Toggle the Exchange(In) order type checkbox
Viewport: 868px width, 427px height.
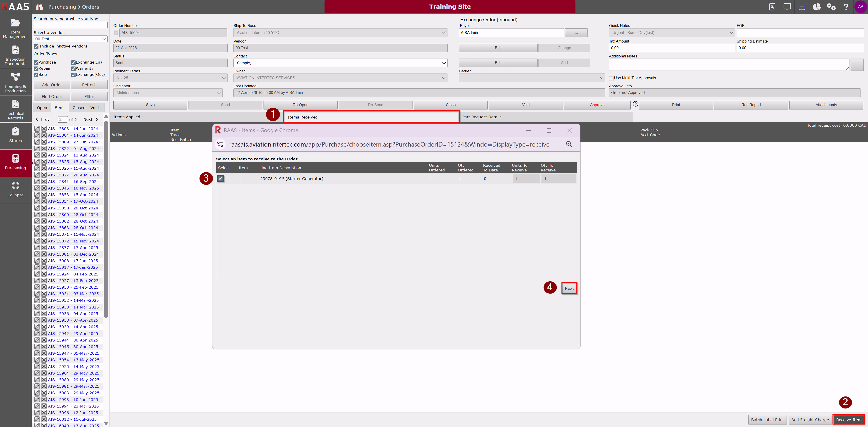tap(73, 63)
